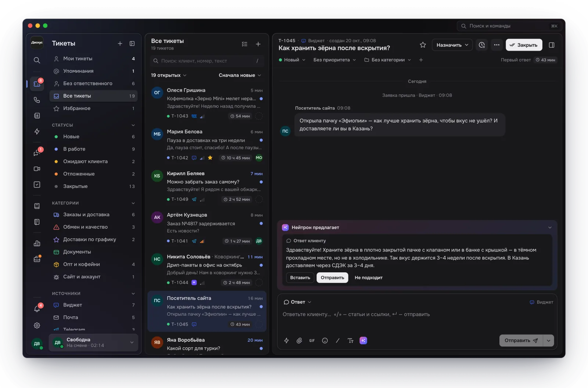Open search in the left icon rail
The image size is (588, 388).
click(37, 60)
